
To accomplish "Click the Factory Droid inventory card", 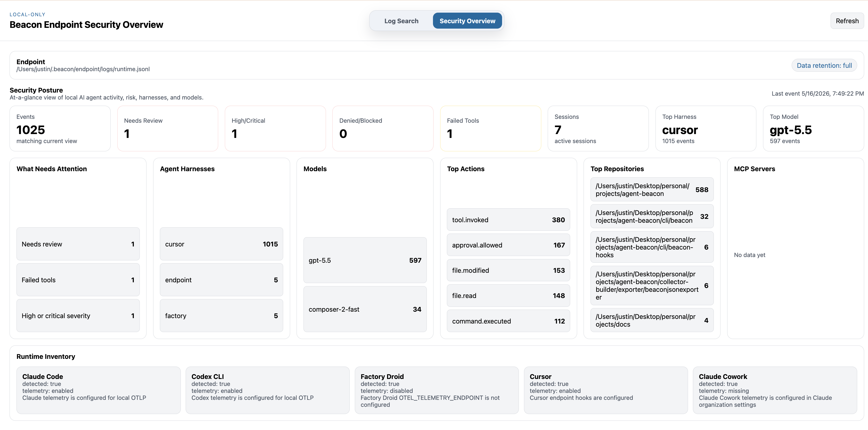I will click(x=437, y=390).
